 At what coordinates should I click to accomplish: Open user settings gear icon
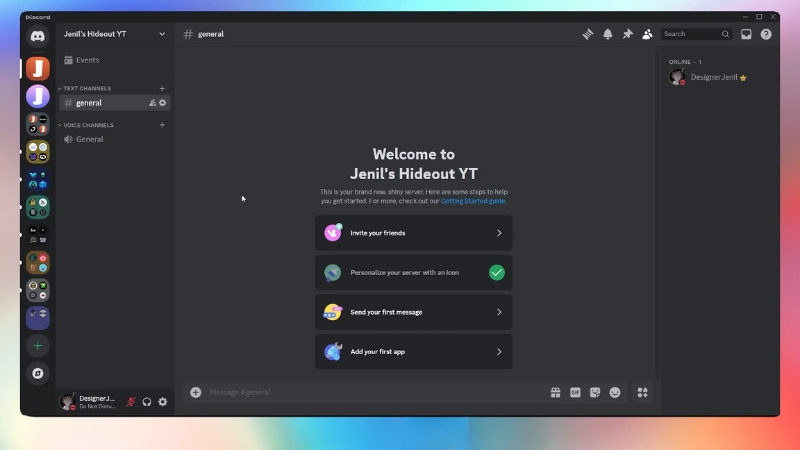[x=163, y=402]
